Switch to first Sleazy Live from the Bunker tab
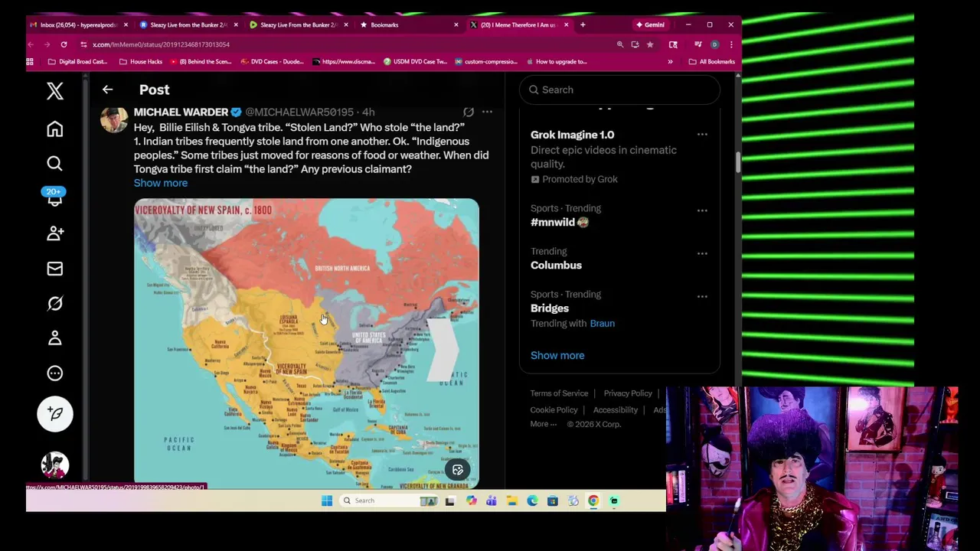This screenshot has width=980, height=551. (x=188, y=24)
